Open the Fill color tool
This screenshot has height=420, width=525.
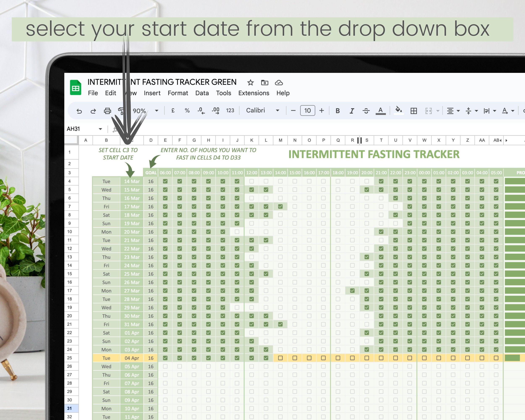click(399, 111)
